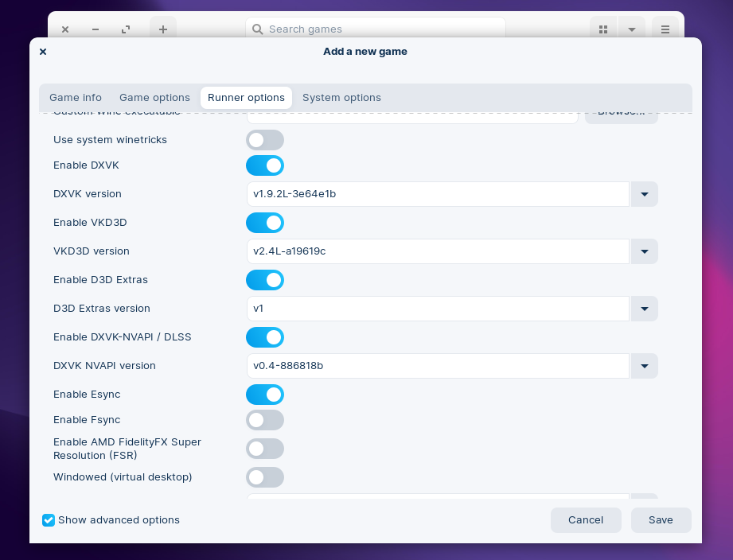Close the Add a new game dialog
The height and width of the screenshot is (560, 733).
[43, 52]
